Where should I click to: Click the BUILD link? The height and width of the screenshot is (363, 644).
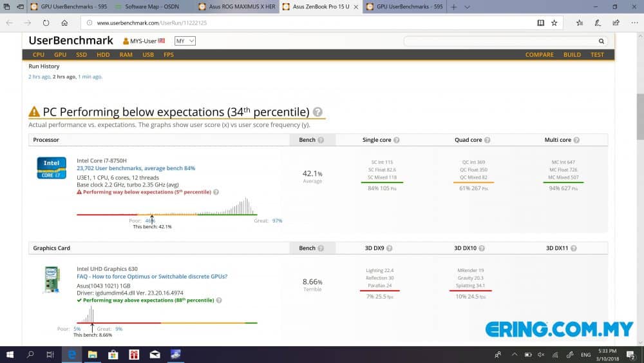(572, 55)
